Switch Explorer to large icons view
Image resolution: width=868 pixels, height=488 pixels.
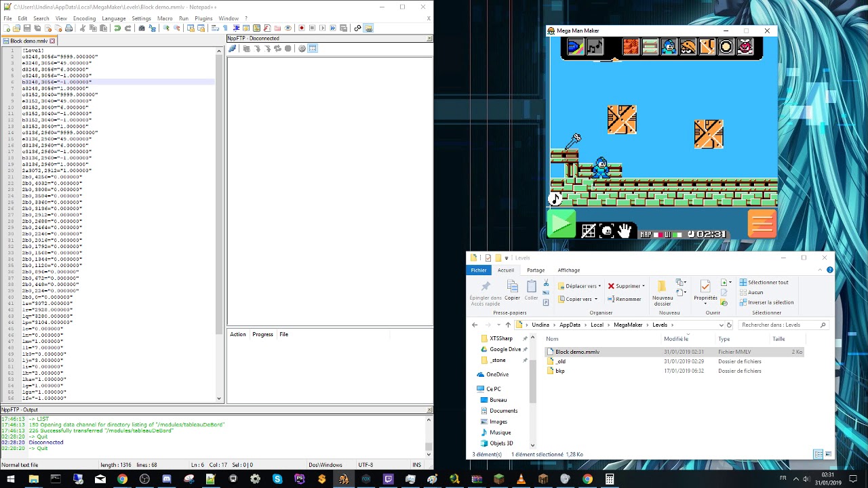tap(828, 454)
